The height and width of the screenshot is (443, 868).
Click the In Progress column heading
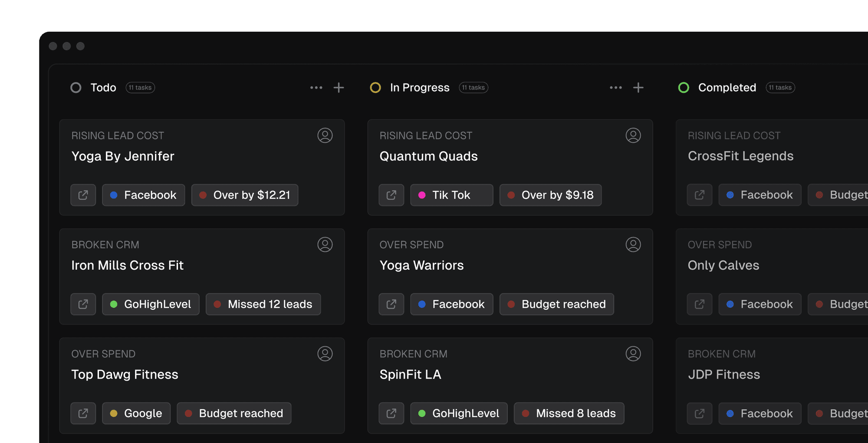tap(420, 88)
